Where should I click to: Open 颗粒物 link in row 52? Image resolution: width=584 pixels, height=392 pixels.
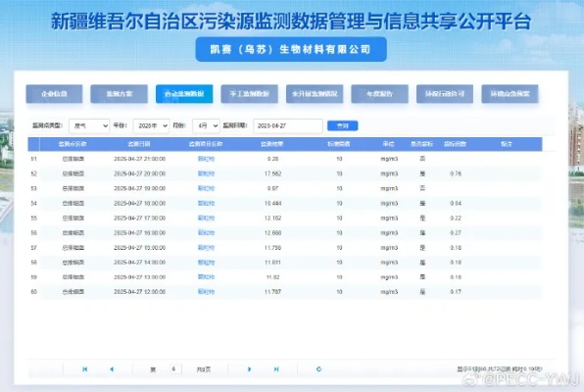tap(206, 173)
